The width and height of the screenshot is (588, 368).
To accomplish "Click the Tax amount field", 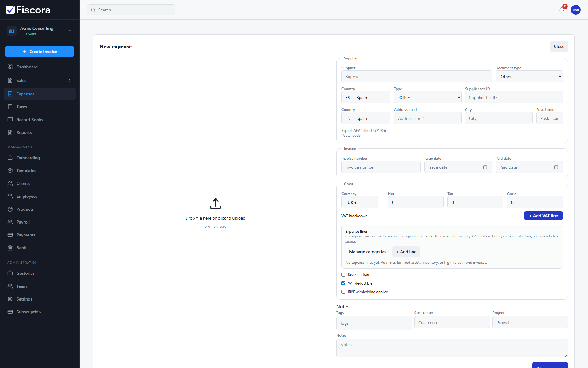I will pos(475,202).
